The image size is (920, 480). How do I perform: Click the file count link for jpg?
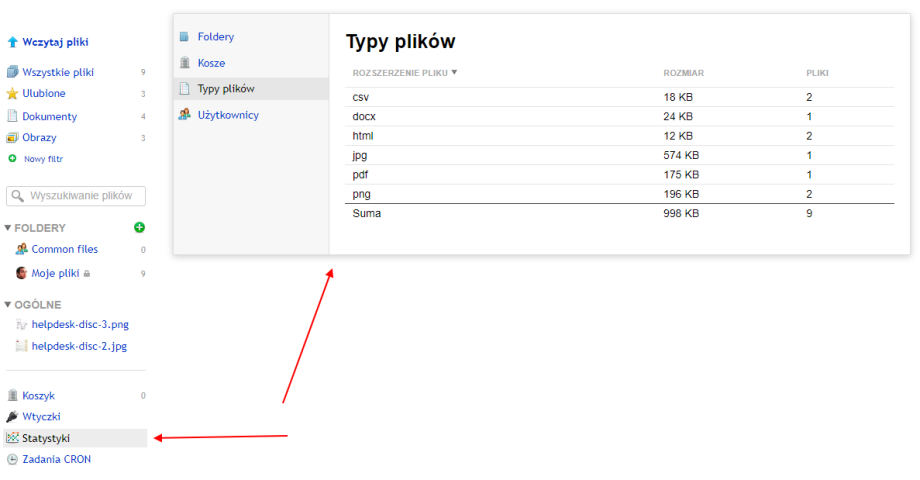pos(809,155)
